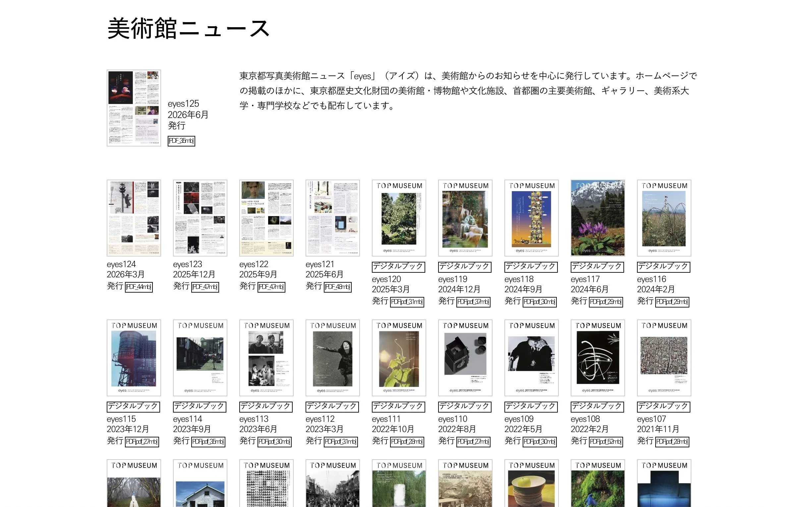Click the date text 2026年6月
This screenshot has height=507, width=812.
click(x=188, y=115)
